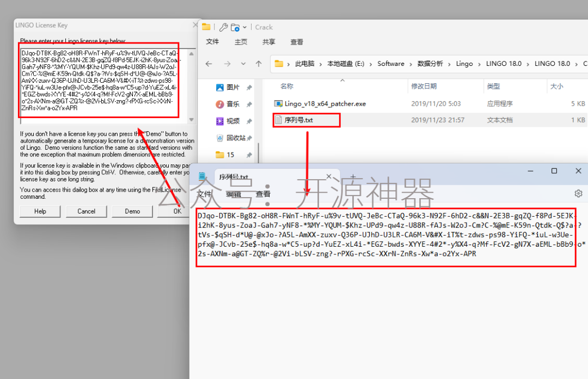The image size is (588, 379).
Task: Sort files by the 修改日期 column header
Action: pos(424,86)
